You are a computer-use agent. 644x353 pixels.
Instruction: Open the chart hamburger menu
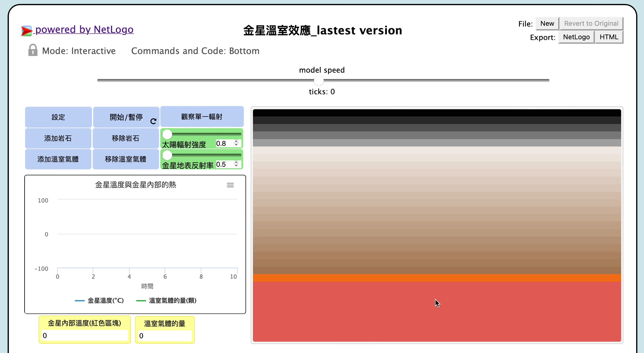230,185
